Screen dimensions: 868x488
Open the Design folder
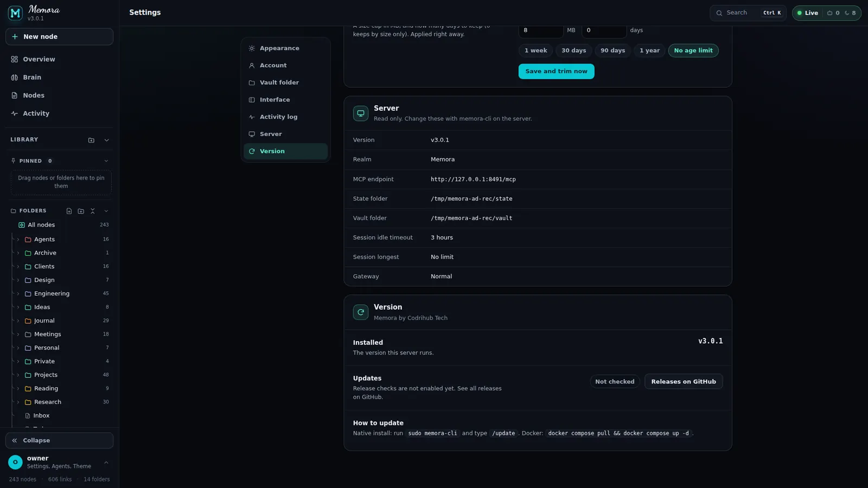62,280
